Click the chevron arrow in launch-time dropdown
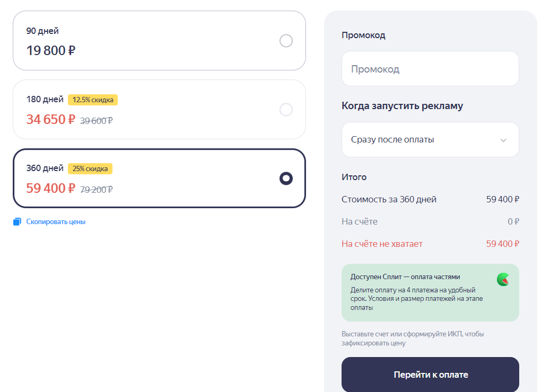Screen dimensions: 550x392 [503, 140]
